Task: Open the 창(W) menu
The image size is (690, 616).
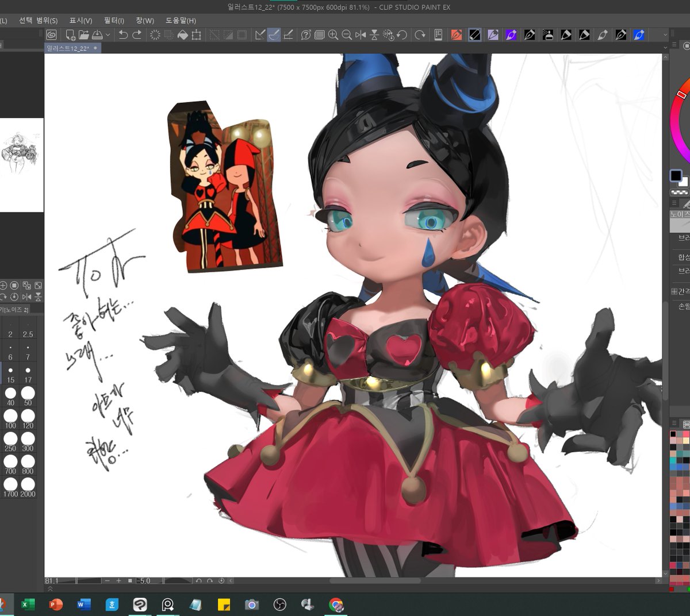Action: click(x=145, y=21)
